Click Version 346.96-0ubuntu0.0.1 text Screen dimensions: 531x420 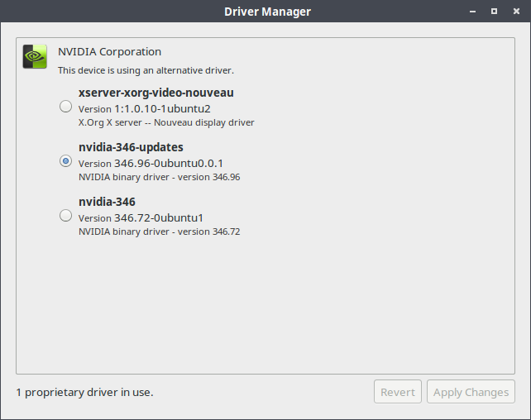pos(151,164)
